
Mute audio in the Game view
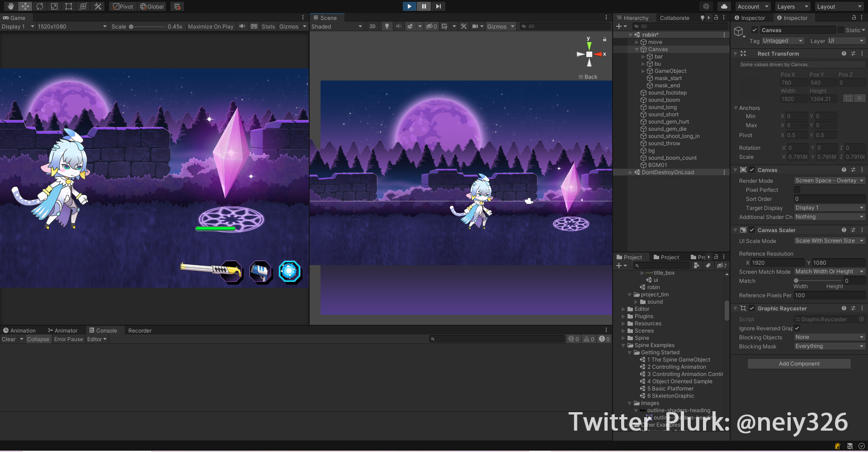(242, 26)
